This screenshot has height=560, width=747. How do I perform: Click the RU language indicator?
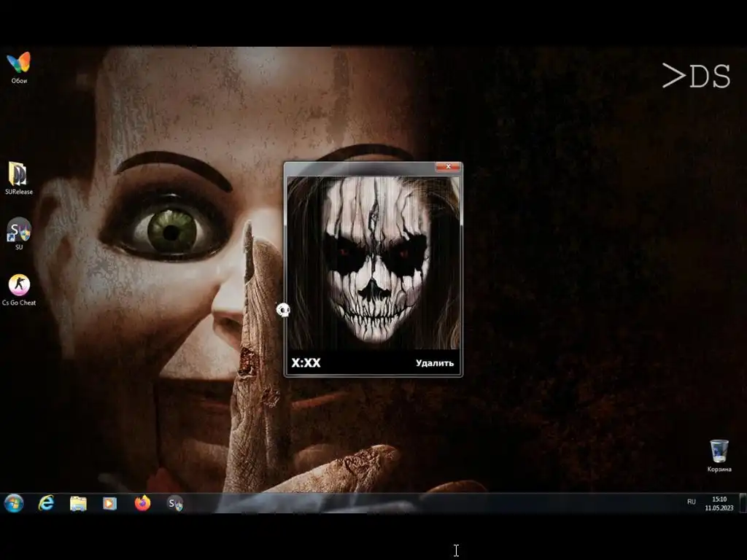click(692, 502)
